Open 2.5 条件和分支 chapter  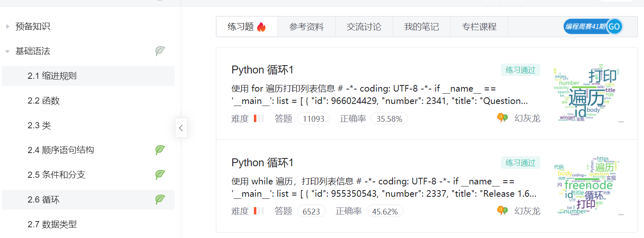point(88,175)
